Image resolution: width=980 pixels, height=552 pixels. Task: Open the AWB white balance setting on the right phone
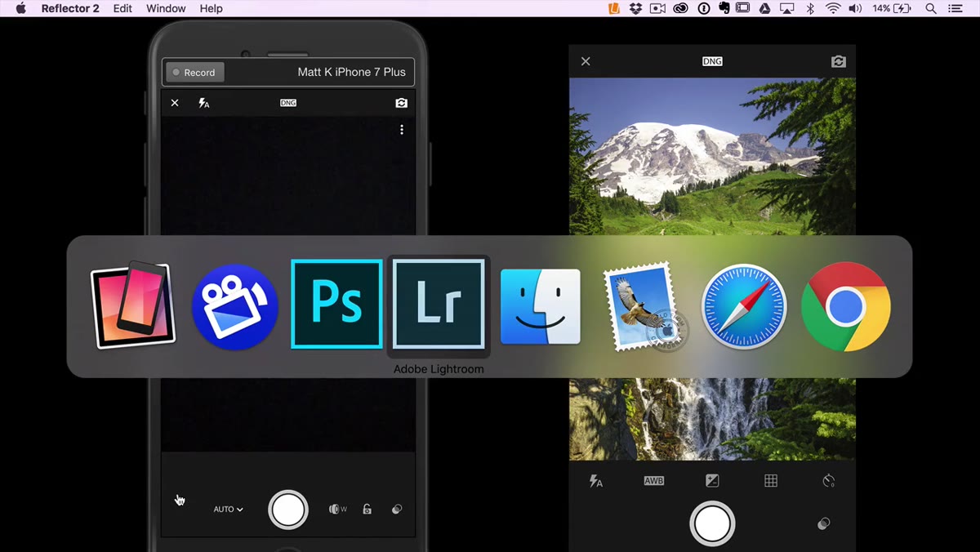click(654, 481)
